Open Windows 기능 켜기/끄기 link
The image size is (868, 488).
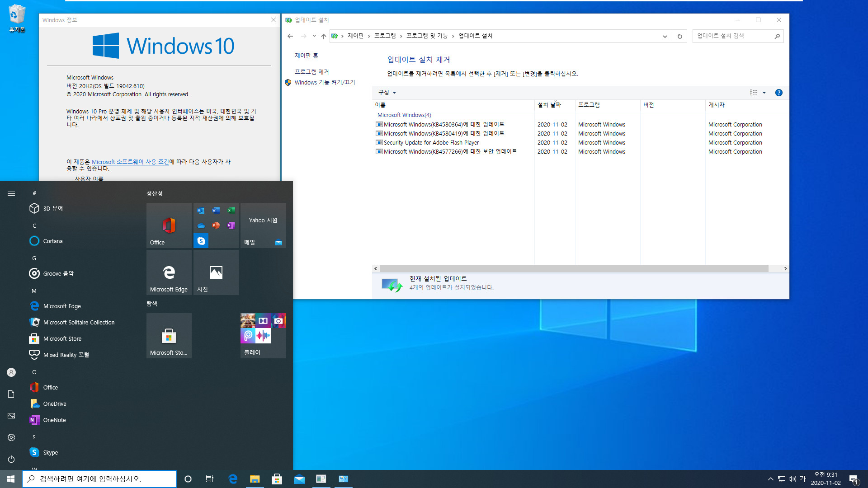pos(325,82)
